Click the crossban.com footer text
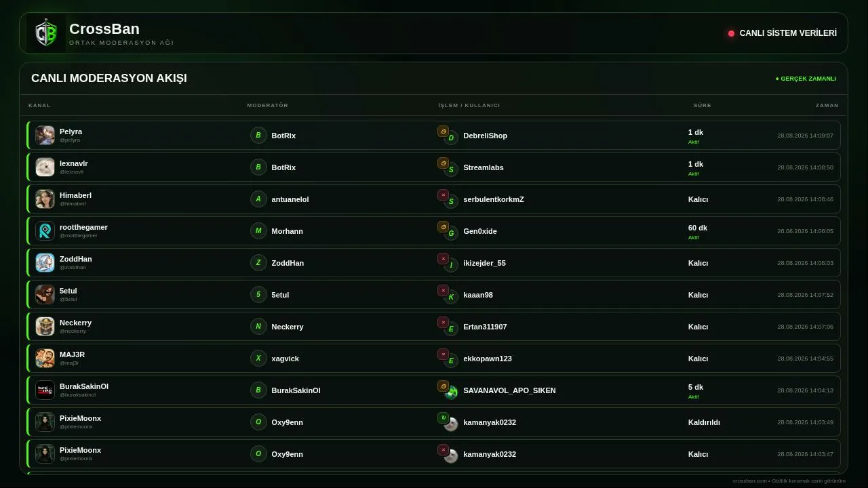This screenshot has height=488, width=868. [x=789, y=481]
